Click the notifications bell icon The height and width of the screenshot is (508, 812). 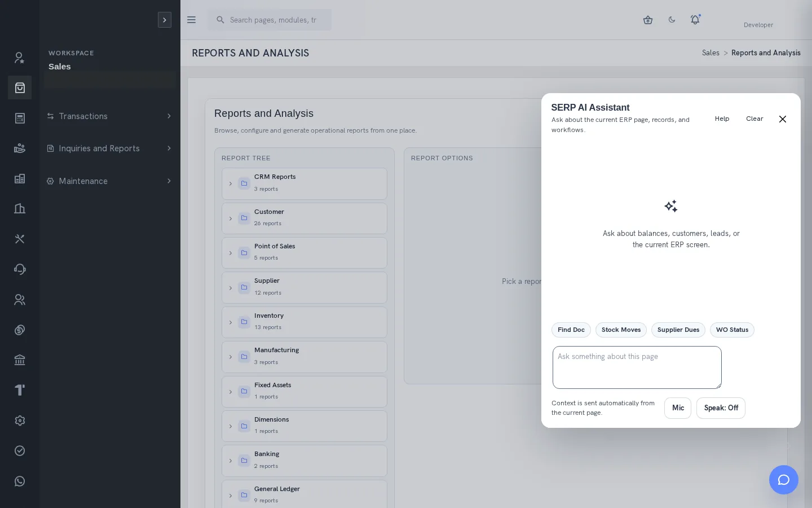click(695, 20)
